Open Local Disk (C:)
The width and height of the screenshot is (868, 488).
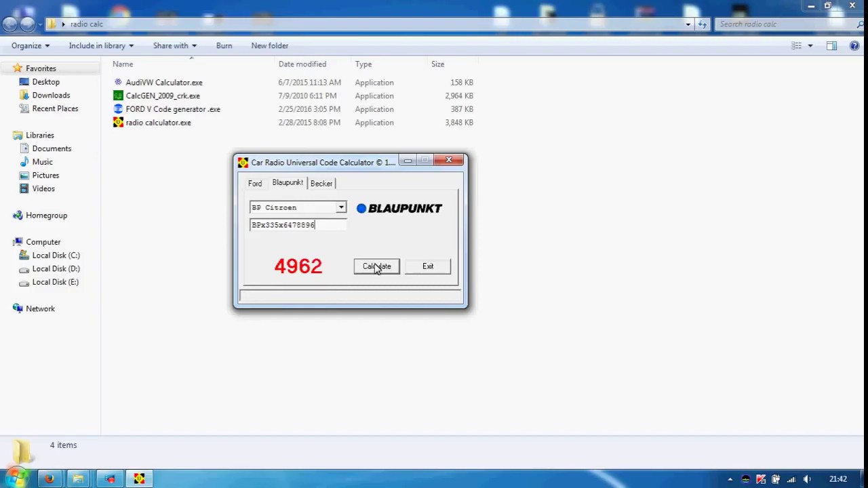click(x=56, y=256)
